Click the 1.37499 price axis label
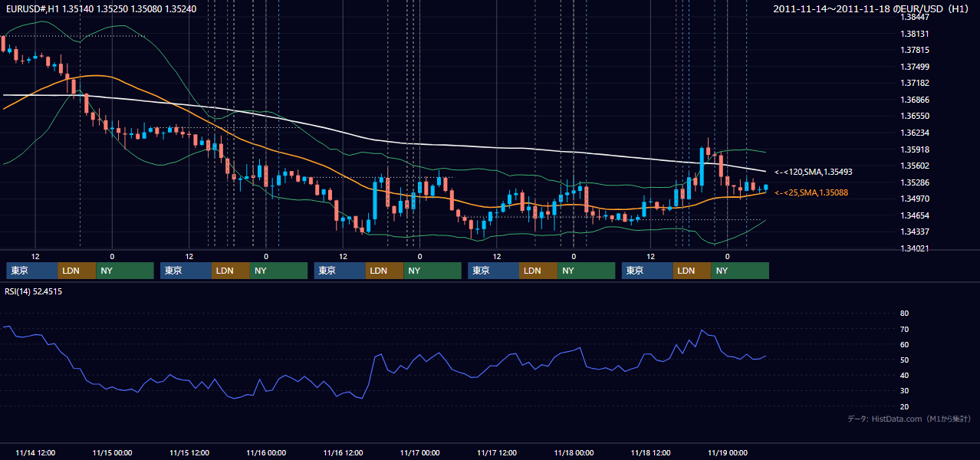The width and height of the screenshot is (980, 460). pyautogui.click(x=915, y=67)
